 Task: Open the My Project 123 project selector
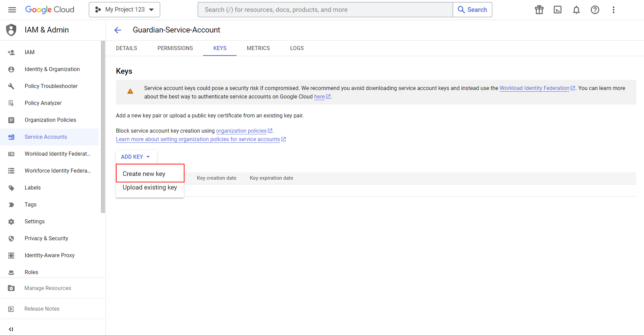coord(124,10)
